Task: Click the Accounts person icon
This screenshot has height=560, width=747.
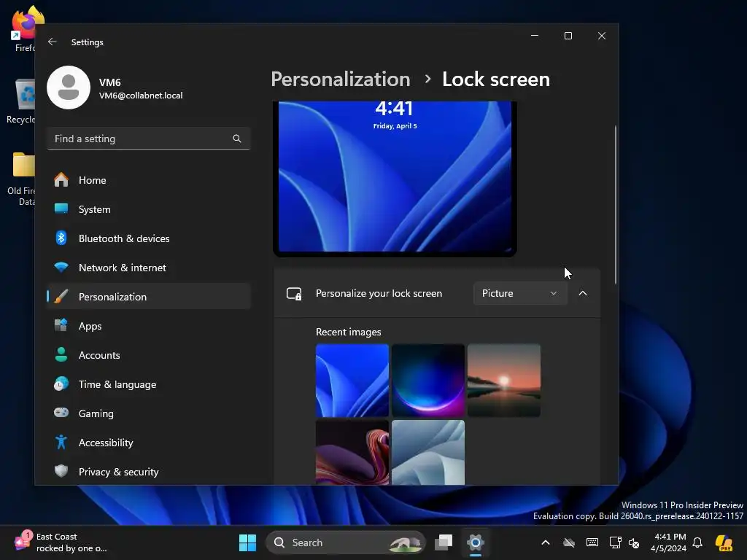Action: 61,355
